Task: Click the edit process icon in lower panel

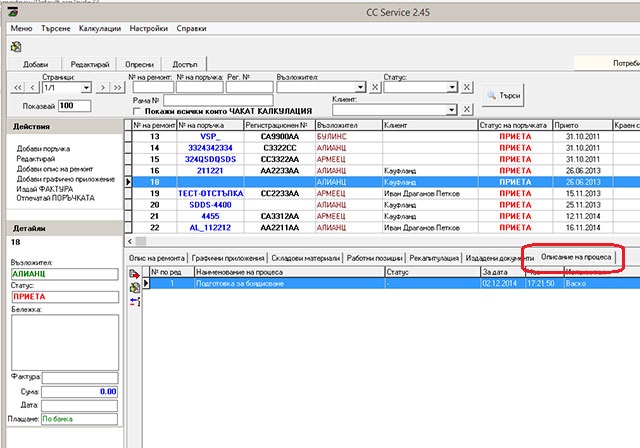Action: tap(135, 288)
